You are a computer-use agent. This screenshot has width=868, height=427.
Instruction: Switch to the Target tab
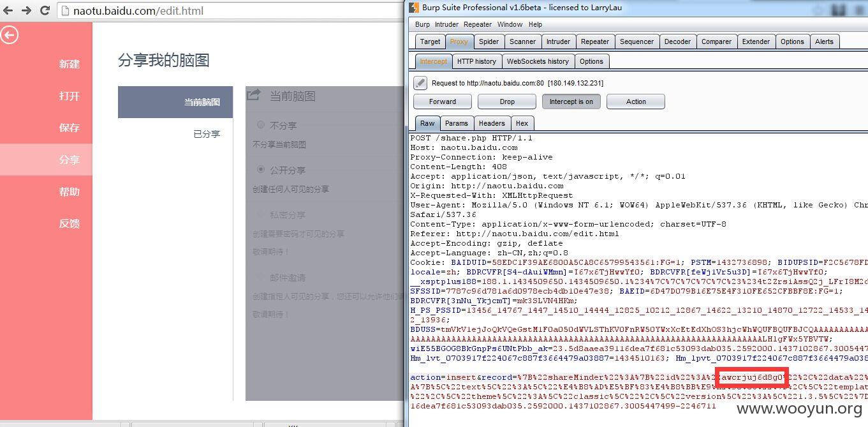point(430,41)
